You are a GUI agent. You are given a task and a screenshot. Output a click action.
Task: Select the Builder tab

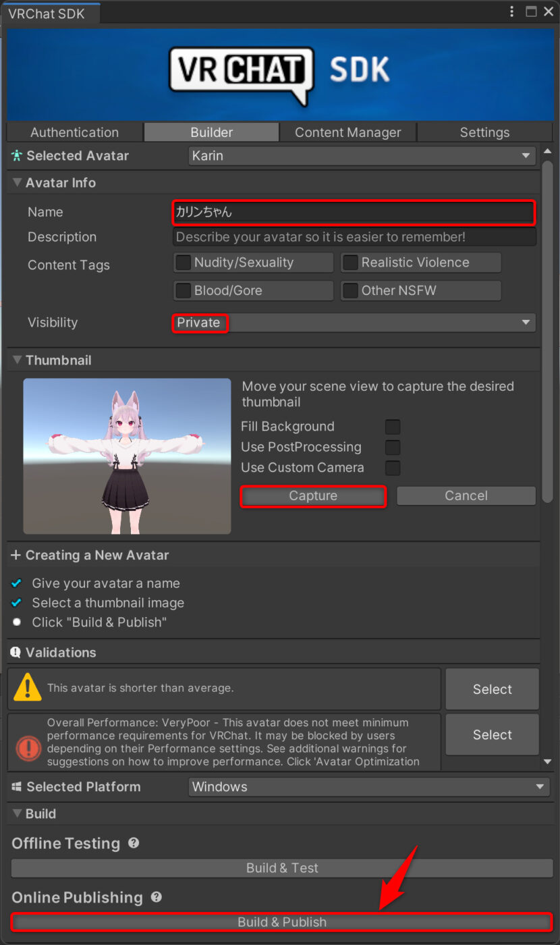tap(212, 132)
